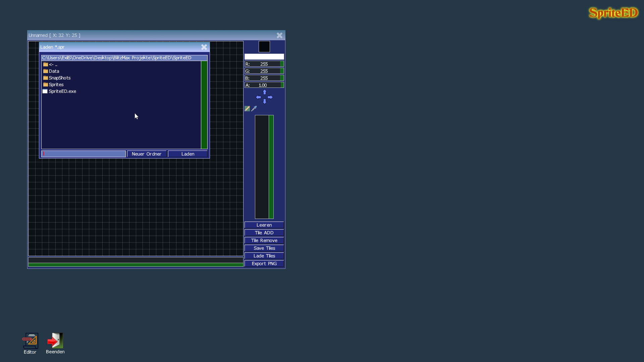Click the Tile ADD button
644x362 pixels.
264,233
